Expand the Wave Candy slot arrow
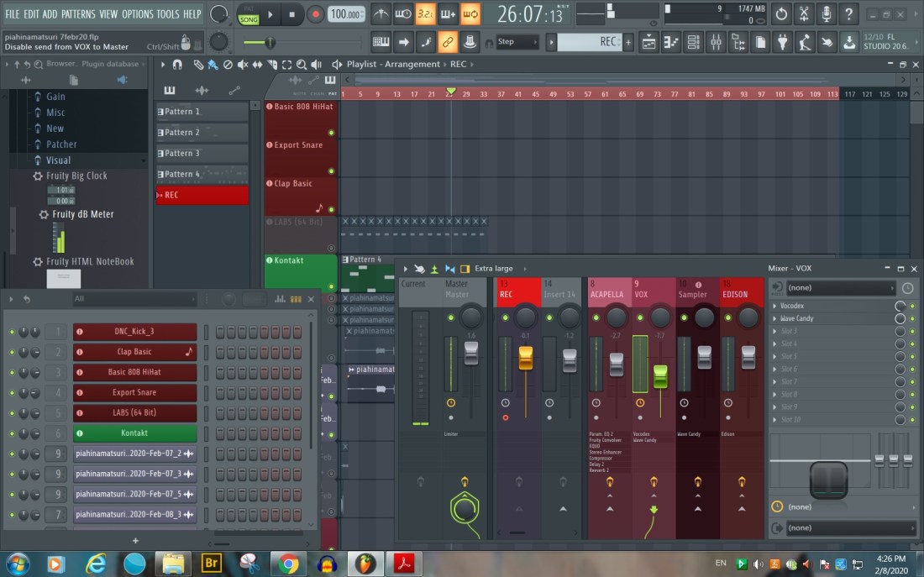The height and width of the screenshot is (577, 924). [774, 319]
